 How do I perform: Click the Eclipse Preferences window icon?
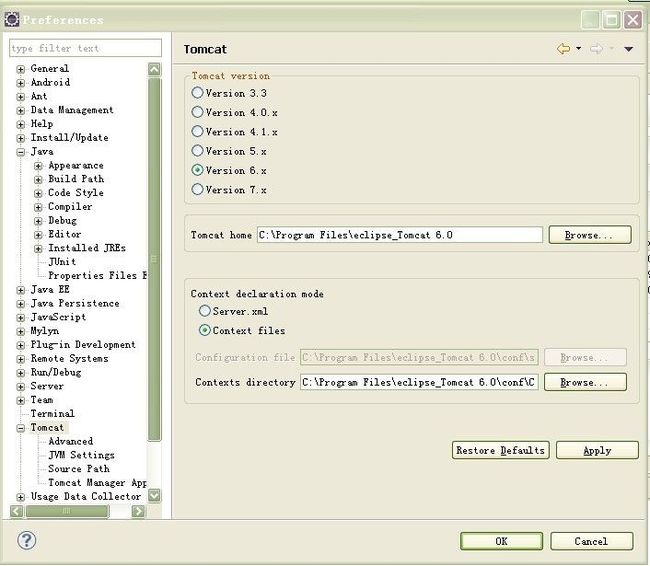click(12, 19)
